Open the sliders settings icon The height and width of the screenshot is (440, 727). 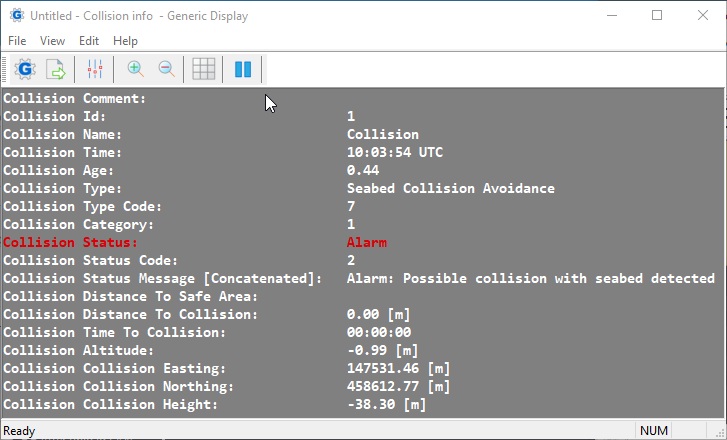[x=95, y=69]
